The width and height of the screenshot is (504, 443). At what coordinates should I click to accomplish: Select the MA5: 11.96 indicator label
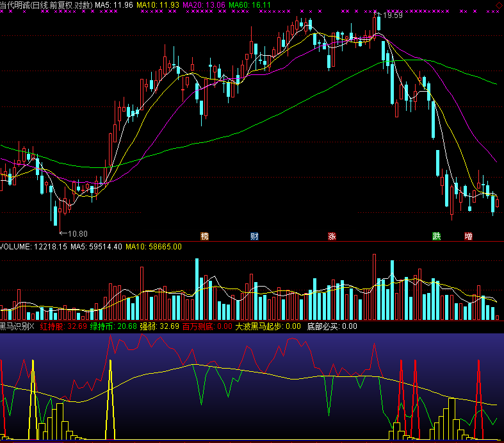pos(114,5)
